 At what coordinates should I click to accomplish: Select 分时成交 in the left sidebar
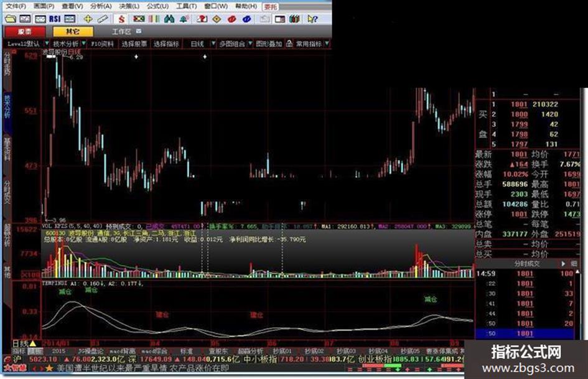pos(7,192)
